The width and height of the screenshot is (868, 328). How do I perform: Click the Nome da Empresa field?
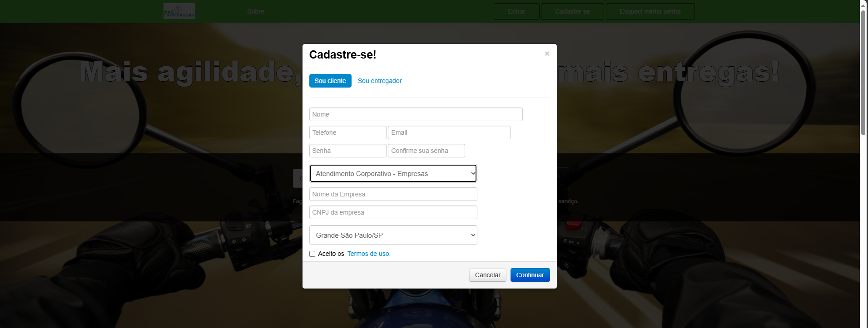[x=393, y=194]
